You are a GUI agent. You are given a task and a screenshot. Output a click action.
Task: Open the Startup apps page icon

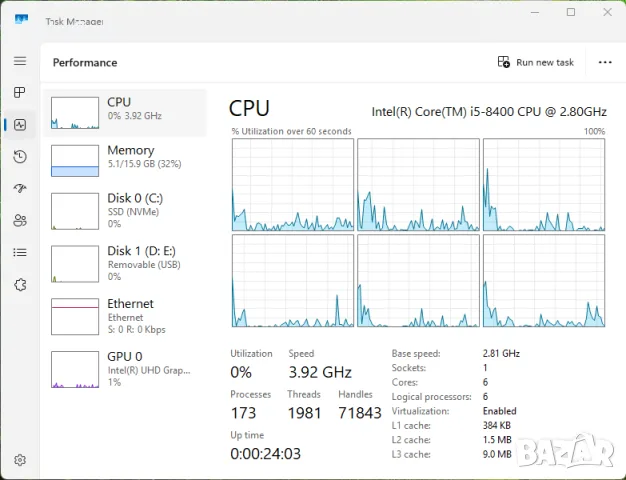pos(20,188)
